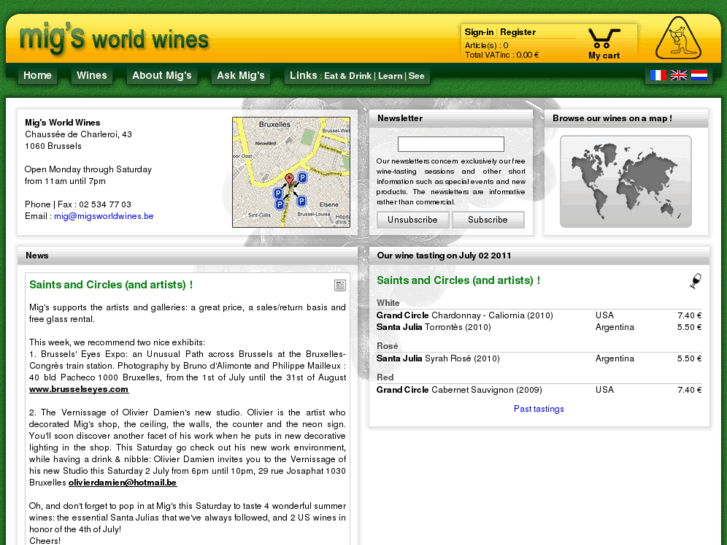This screenshot has height=545, width=727.
Task: Focus the newsletter email input field
Action: [x=451, y=144]
